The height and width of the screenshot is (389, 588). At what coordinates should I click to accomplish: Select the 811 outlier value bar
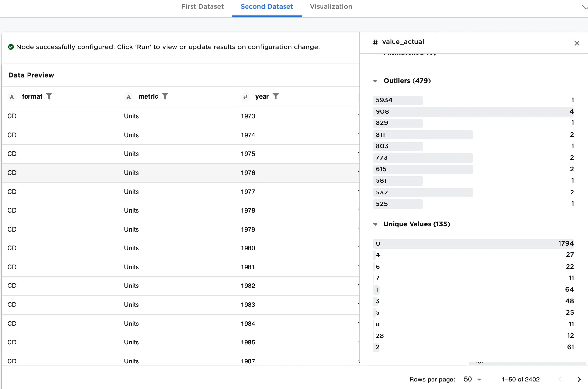coord(423,135)
